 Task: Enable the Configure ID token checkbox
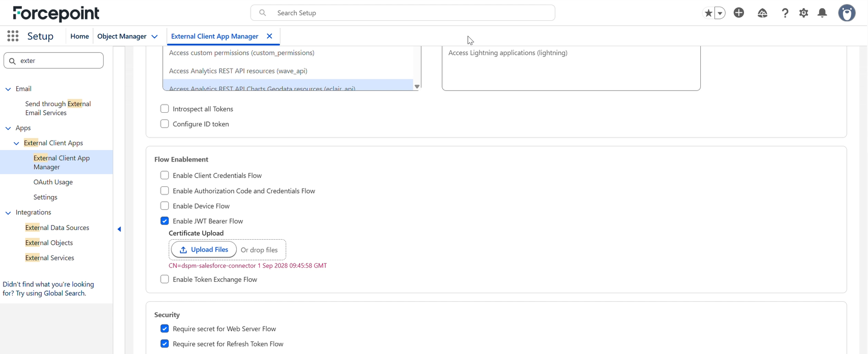(165, 124)
